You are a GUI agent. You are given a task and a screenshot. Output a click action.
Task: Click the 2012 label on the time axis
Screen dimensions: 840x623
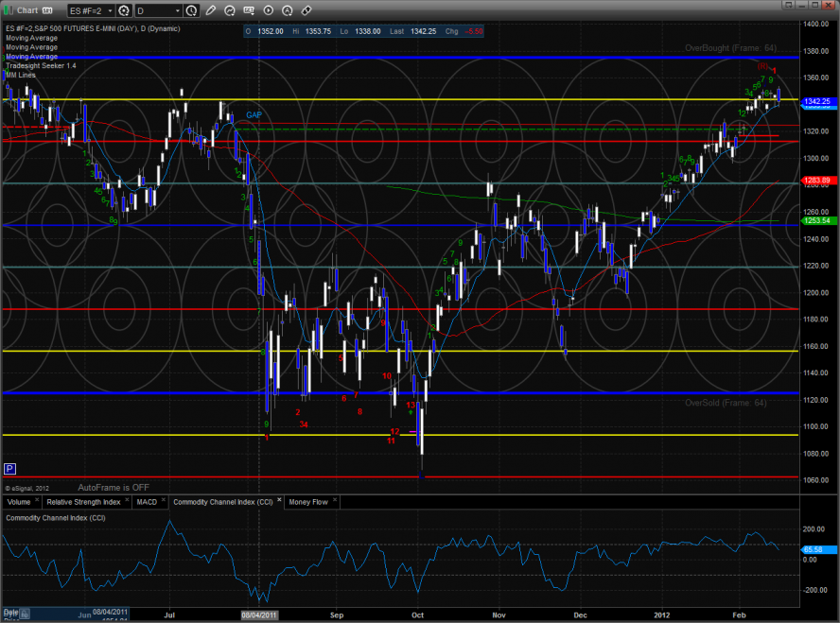pyautogui.click(x=661, y=615)
